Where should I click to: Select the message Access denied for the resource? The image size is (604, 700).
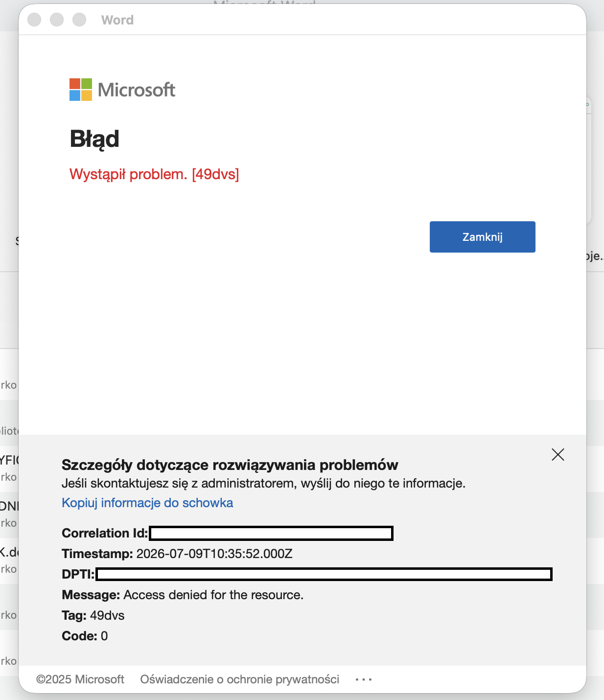[213, 595]
